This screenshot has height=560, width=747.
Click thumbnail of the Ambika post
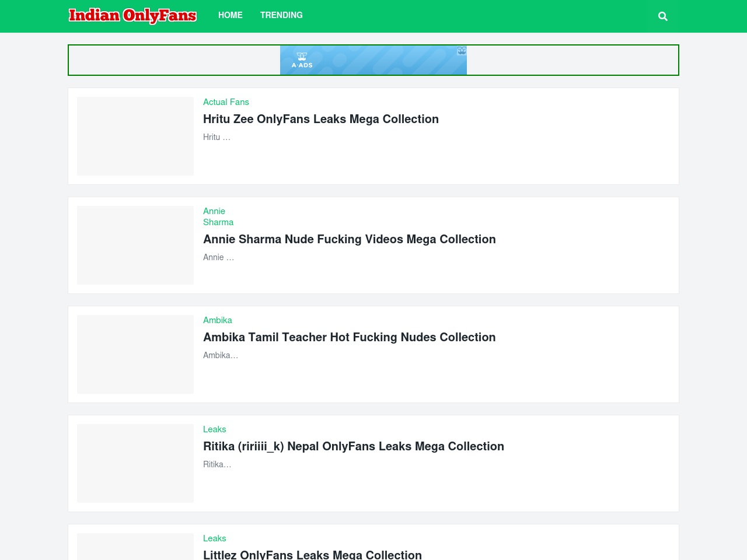(135, 354)
